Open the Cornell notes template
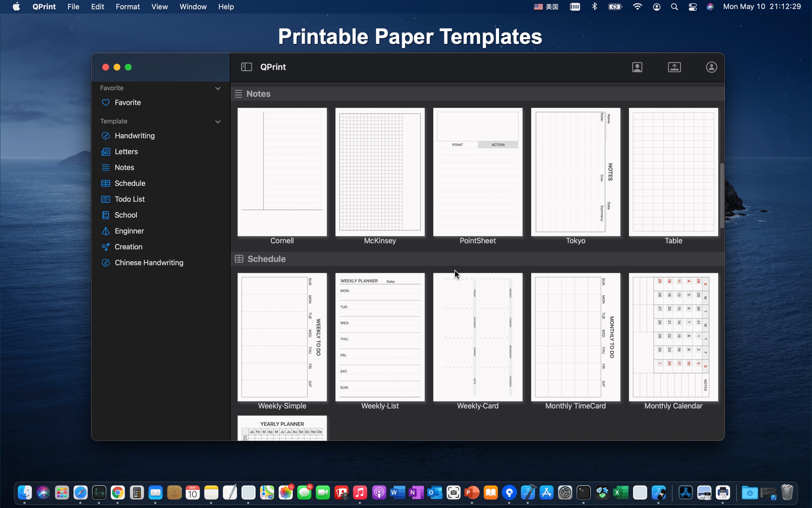This screenshot has width=812, height=508. [282, 172]
